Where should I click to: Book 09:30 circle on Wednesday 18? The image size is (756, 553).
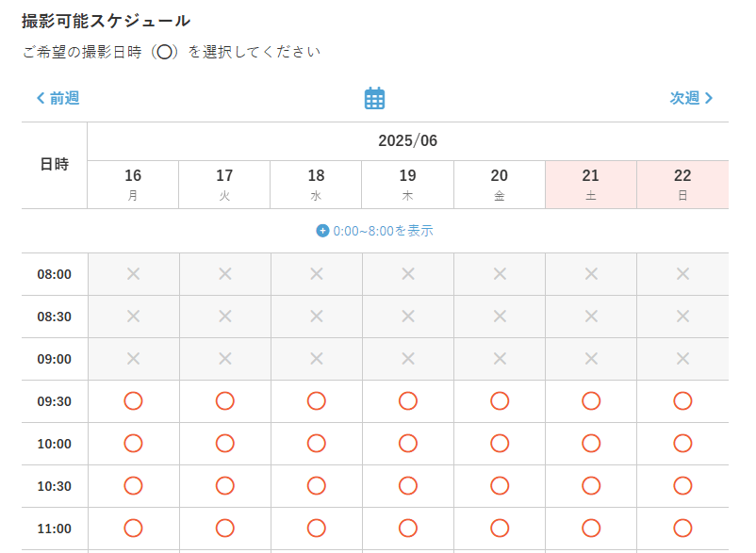[317, 400]
